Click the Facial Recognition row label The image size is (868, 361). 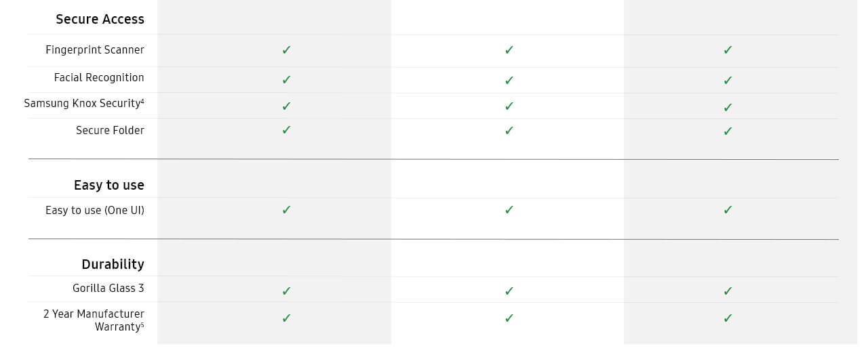(x=99, y=78)
